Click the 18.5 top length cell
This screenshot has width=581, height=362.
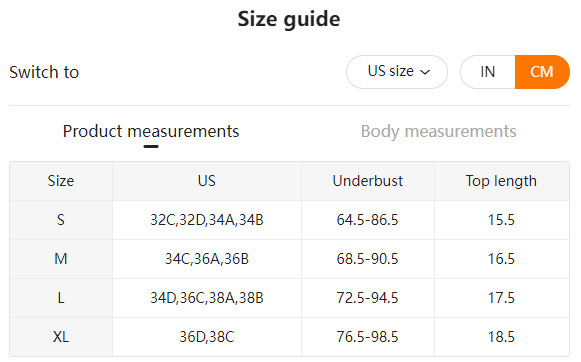click(x=501, y=337)
